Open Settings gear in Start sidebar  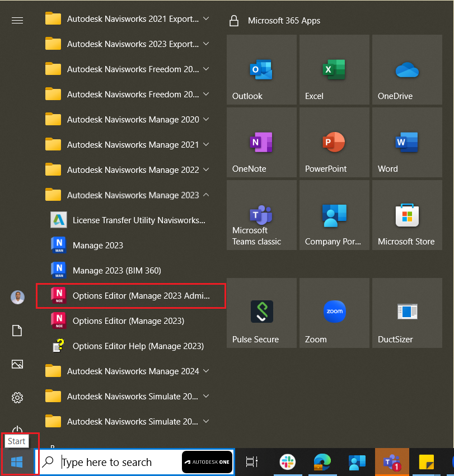pyautogui.click(x=17, y=397)
